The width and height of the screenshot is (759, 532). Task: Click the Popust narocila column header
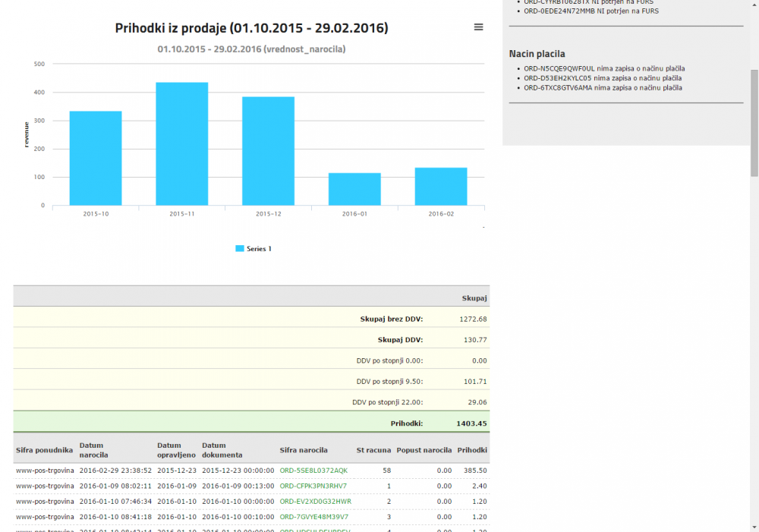tap(424, 450)
